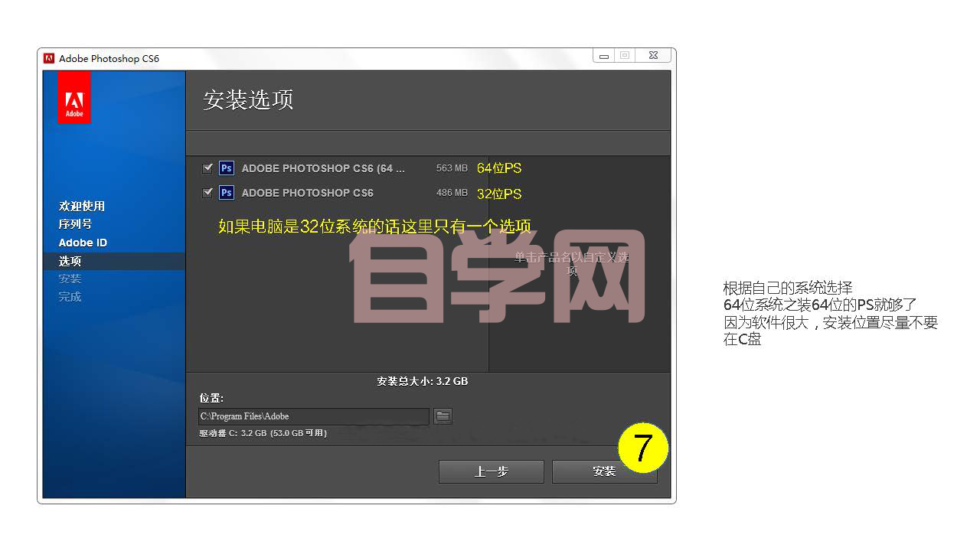Select the highlighted 选项 sidebar step
Screen dimensions: 980x551
point(70,261)
